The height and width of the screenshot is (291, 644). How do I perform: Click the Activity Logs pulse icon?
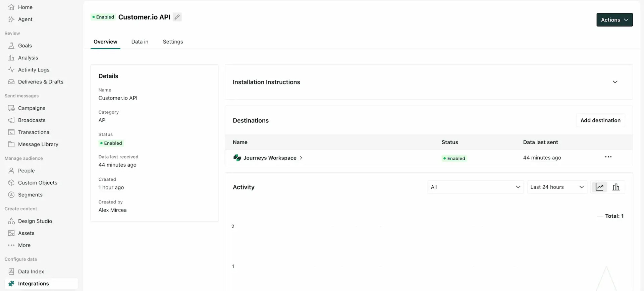[11, 70]
